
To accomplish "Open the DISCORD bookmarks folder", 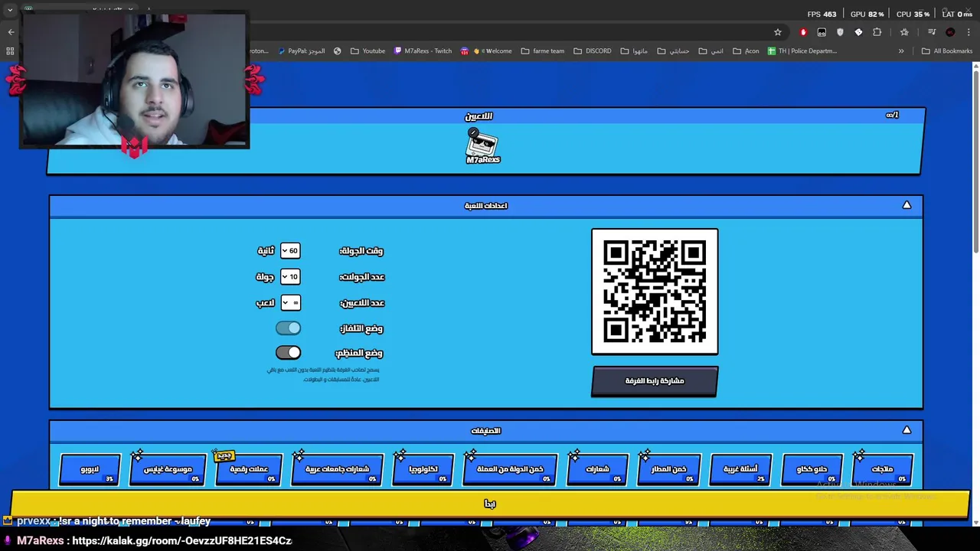I will point(592,51).
